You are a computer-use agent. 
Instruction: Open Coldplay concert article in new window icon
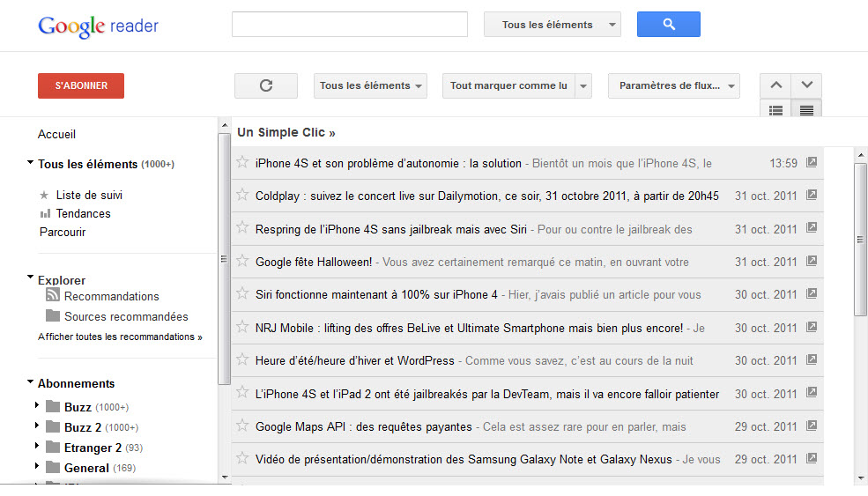[x=812, y=195]
